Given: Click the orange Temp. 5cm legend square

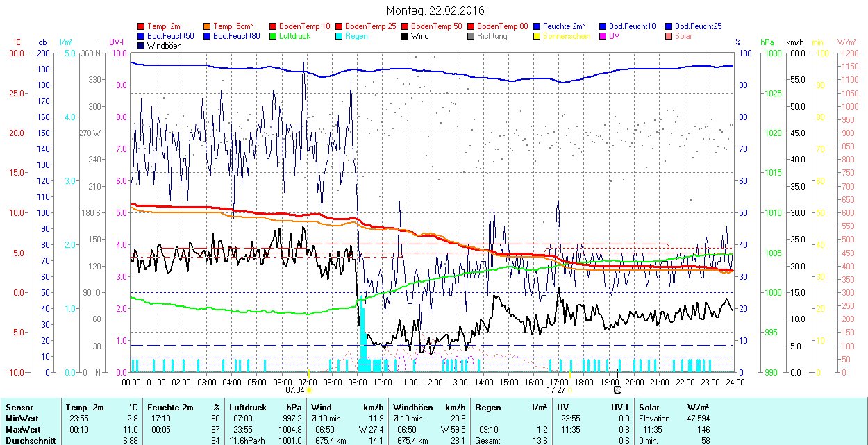Looking at the screenshot, I should 208,26.
